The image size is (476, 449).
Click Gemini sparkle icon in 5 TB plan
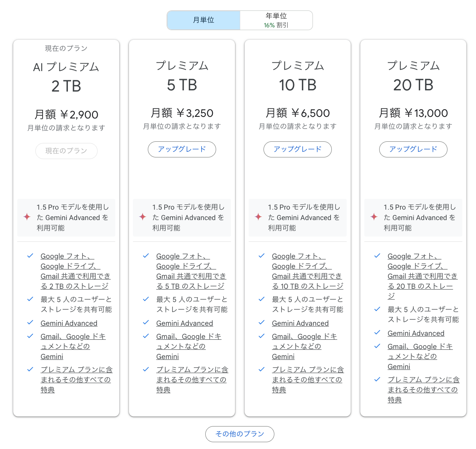point(143,217)
